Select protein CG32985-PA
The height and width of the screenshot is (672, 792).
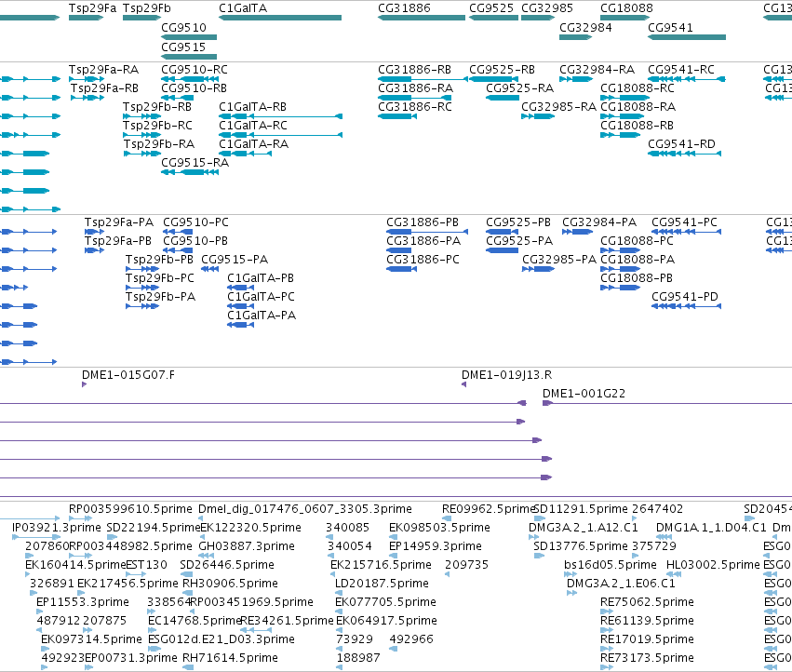[x=559, y=260]
